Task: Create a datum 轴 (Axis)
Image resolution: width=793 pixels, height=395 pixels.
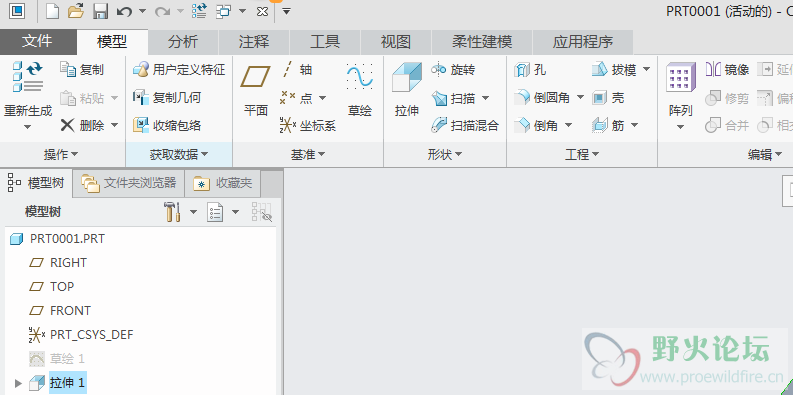Action: (x=296, y=69)
